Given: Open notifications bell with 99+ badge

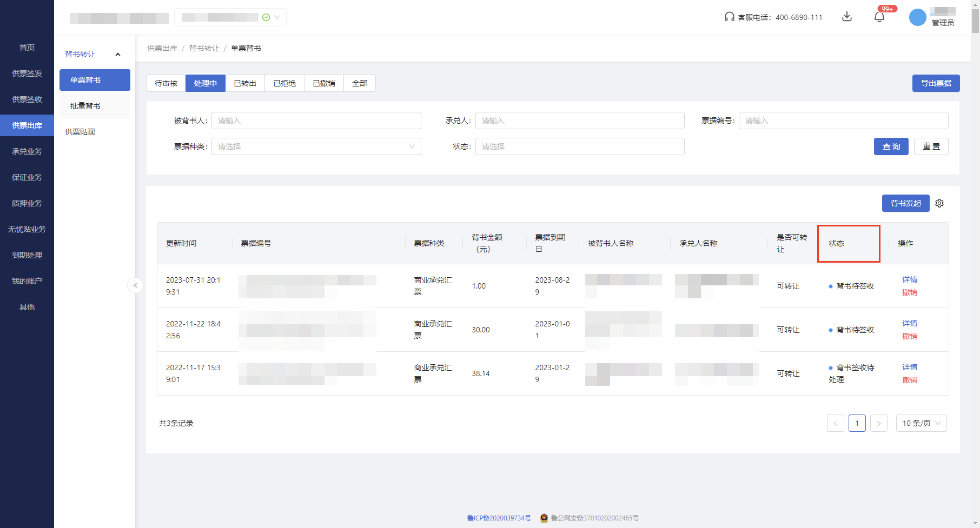Looking at the screenshot, I should coord(879,17).
